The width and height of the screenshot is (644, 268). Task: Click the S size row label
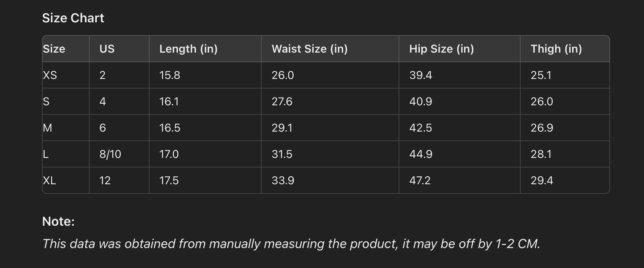pyautogui.click(x=46, y=102)
